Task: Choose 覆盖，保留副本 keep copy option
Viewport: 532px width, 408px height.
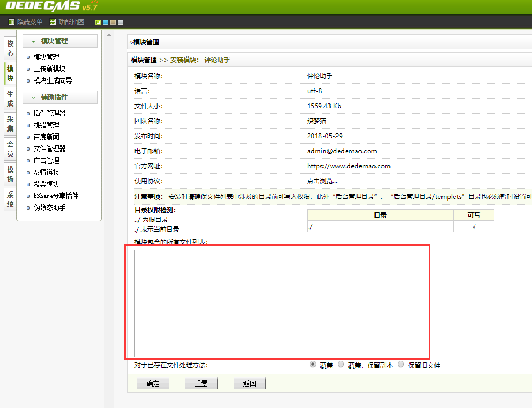Action: [x=341, y=365]
